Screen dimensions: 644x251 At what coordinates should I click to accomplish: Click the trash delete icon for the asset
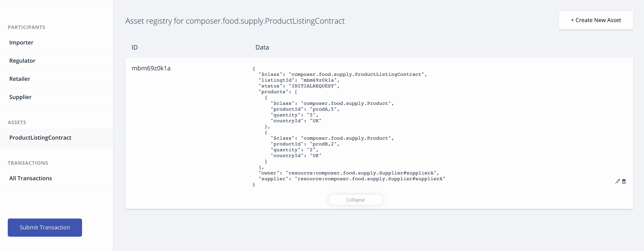point(624,181)
